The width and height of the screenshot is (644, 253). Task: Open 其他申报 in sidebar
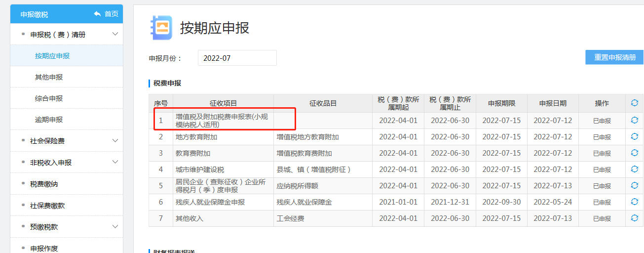tap(49, 77)
